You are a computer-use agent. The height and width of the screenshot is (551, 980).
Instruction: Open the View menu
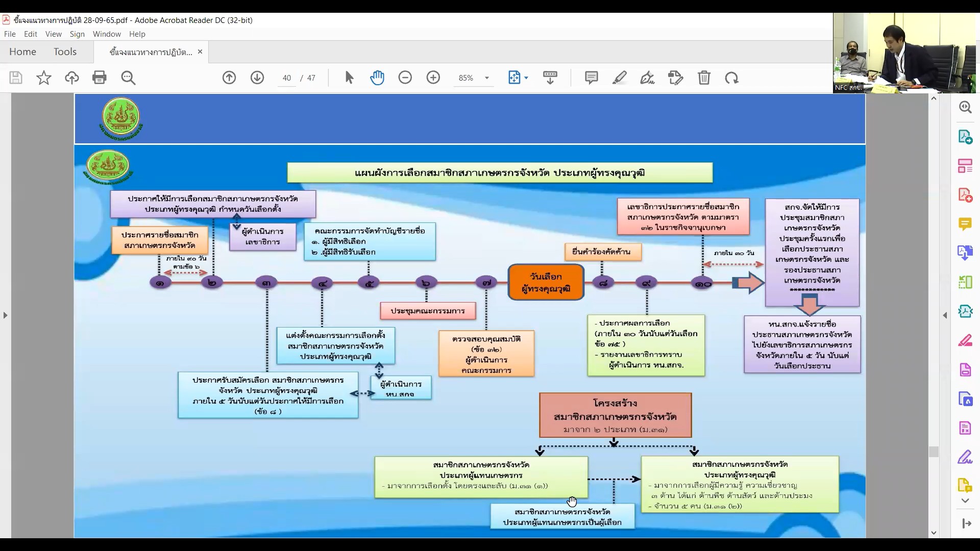(x=53, y=34)
